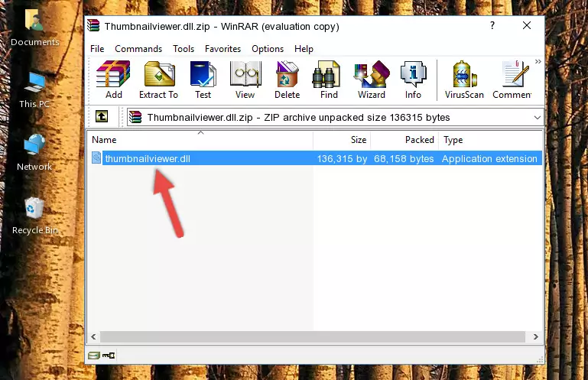Viewport: 588px width, 380px height.
Task: Open the Favorites menu
Action: [223, 49]
